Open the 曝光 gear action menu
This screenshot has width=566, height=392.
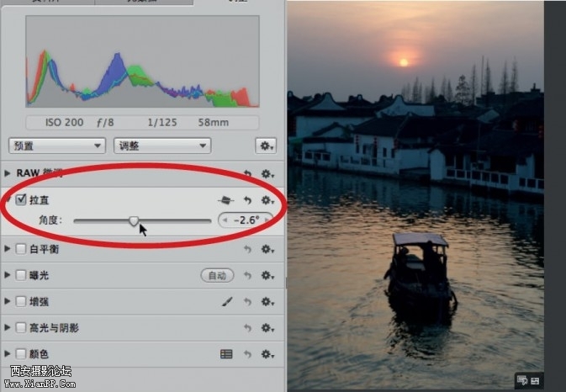[x=267, y=275]
